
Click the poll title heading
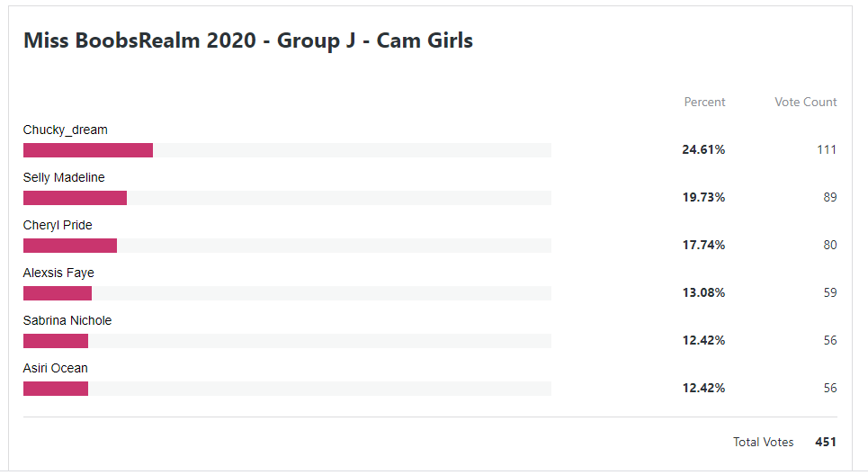pos(248,40)
